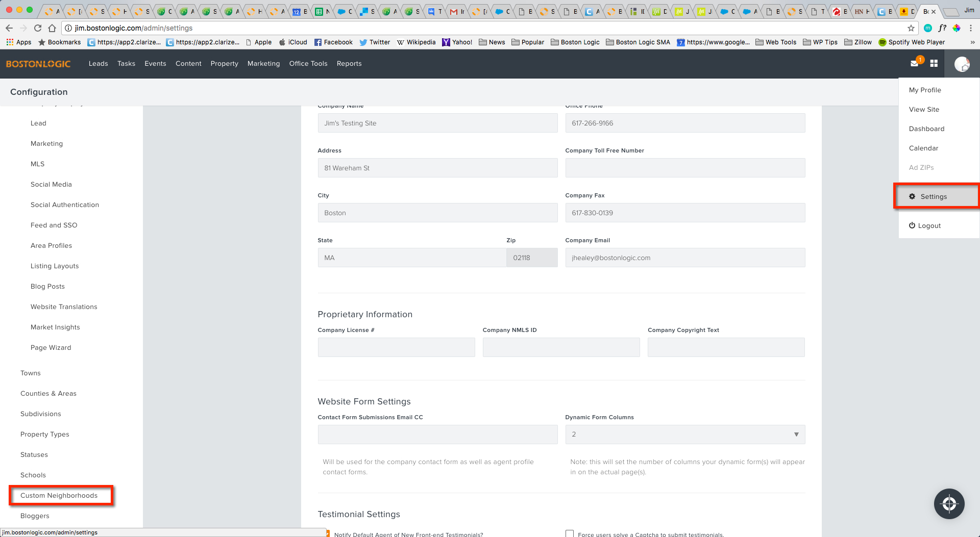This screenshot has width=980, height=537.
Task: Open My Profile from the profile menu
Action: pyautogui.click(x=925, y=90)
